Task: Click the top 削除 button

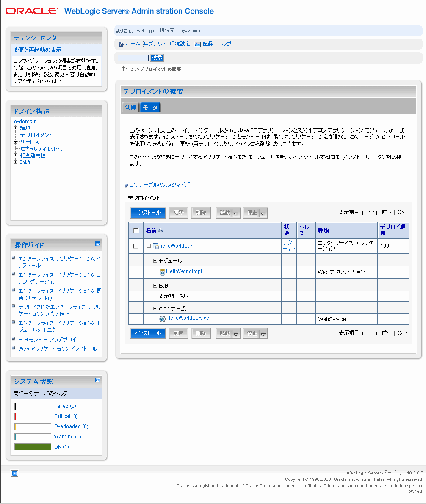Action: [201, 213]
